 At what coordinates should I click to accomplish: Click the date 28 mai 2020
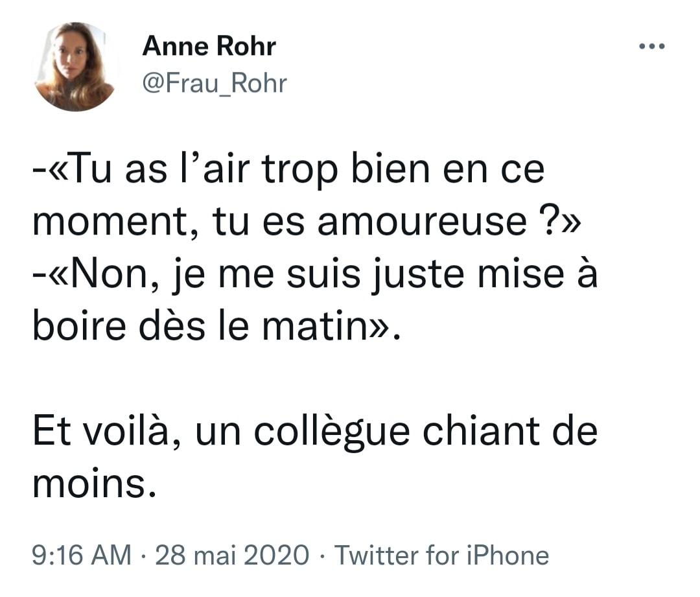(x=232, y=556)
